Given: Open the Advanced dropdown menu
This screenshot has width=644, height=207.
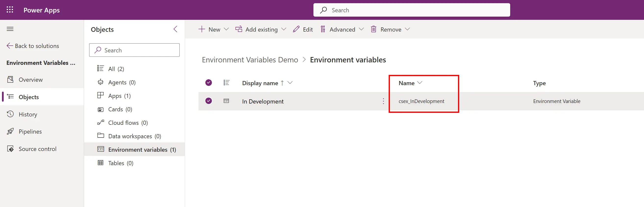Looking at the screenshot, I should (361, 29).
